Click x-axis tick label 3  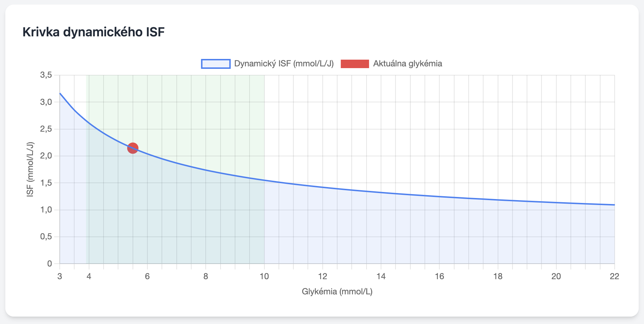(60, 276)
